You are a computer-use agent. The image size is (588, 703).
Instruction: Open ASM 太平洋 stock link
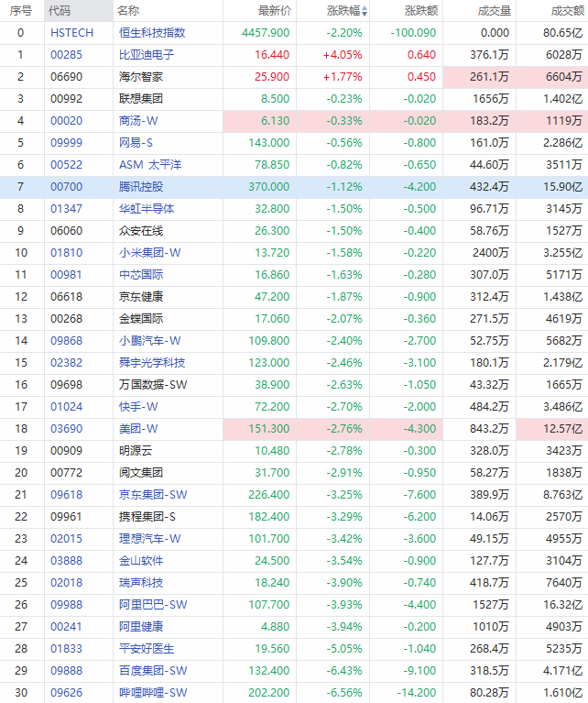(150, 165)
